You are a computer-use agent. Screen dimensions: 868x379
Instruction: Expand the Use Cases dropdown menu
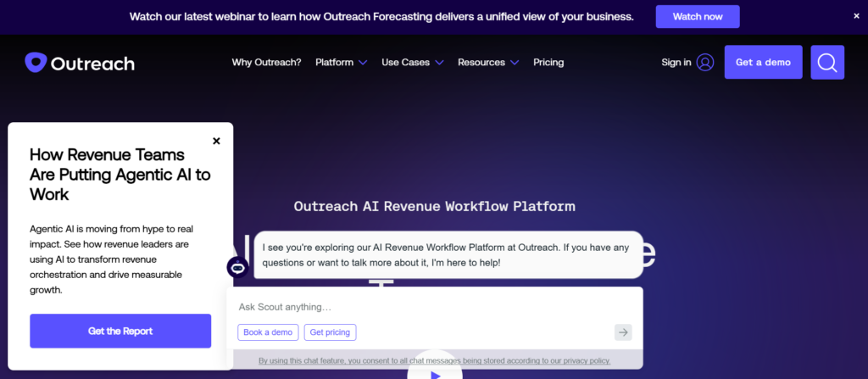[412, 62]
